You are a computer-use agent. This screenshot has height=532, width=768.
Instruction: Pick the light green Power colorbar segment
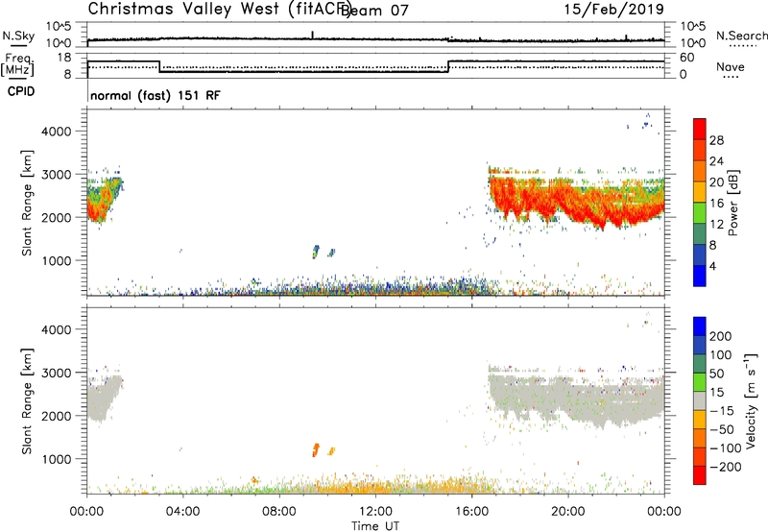point(700,213)
